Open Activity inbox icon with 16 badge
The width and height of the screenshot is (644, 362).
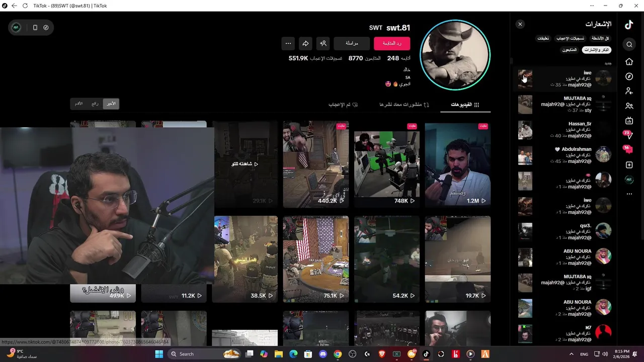tap(628, 150)
